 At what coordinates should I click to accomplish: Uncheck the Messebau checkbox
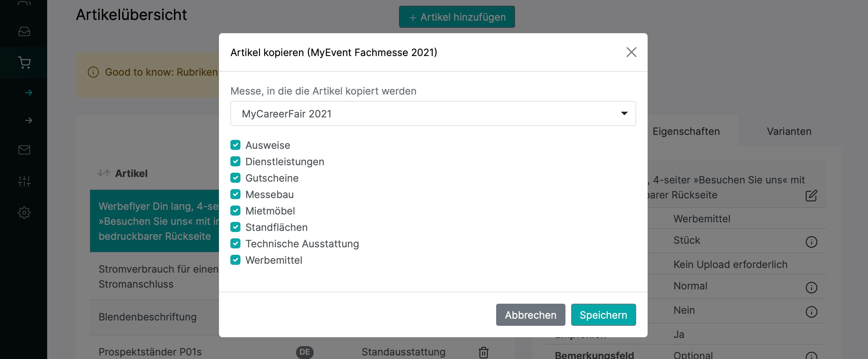pyautogui.click(x=235, y=194)
